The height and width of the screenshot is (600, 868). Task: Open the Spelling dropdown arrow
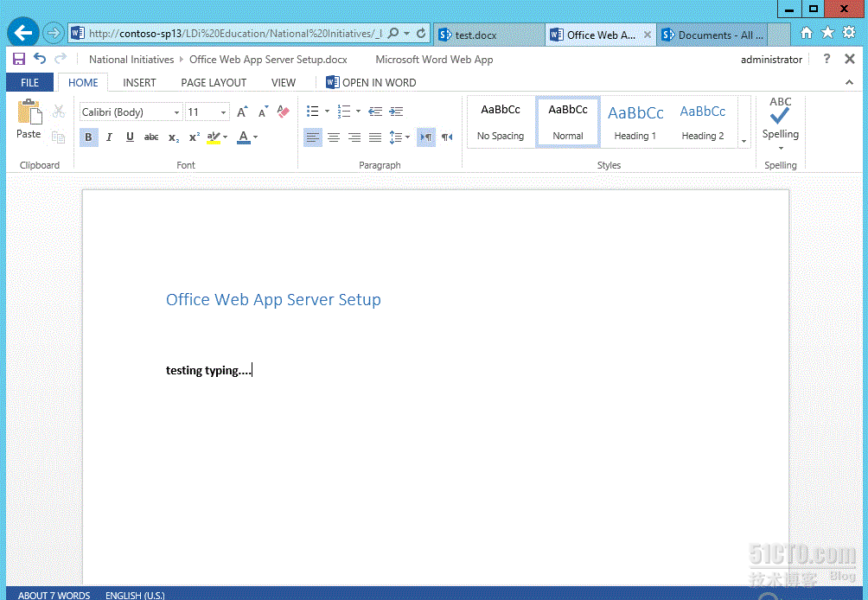click(781, 149)
